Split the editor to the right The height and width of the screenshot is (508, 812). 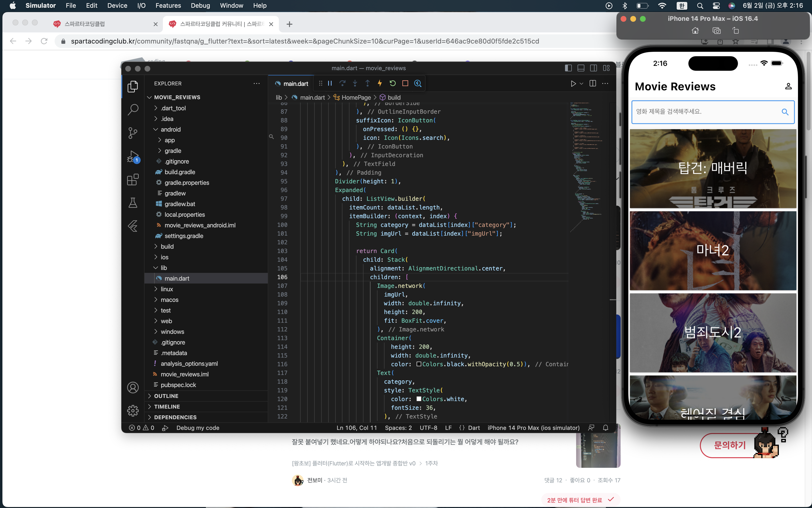(x=593, y=83)
